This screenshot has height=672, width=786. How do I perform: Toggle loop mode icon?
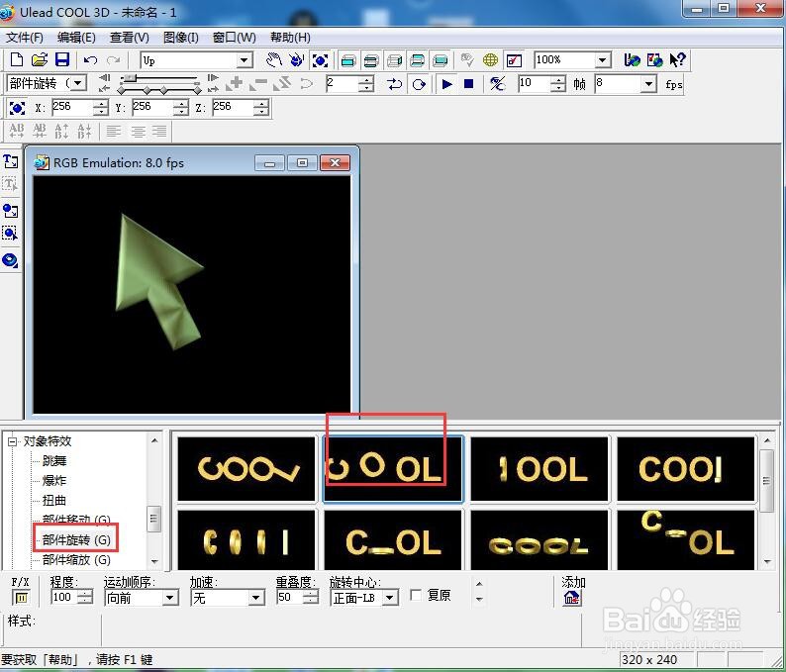[419, 84]
